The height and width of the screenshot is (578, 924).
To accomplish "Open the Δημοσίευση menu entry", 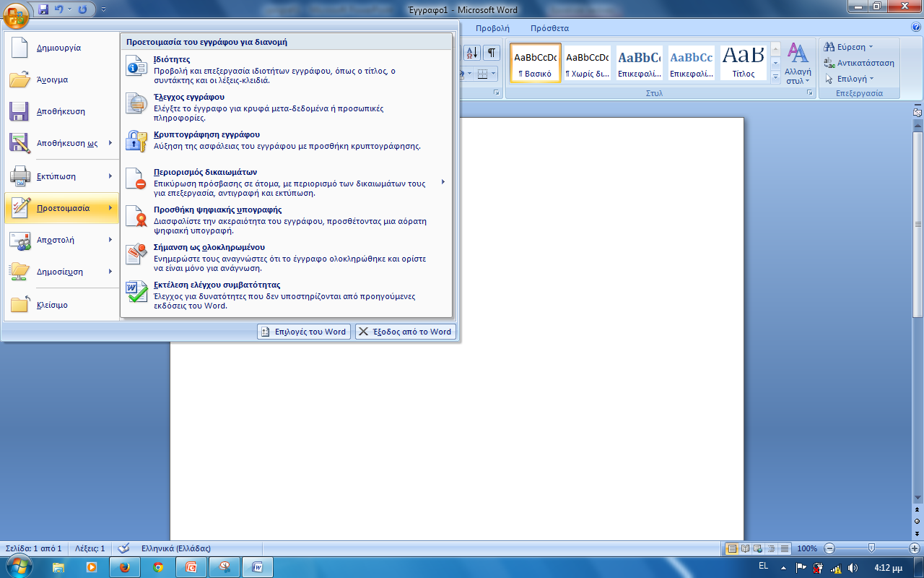I will click(61, 272).
